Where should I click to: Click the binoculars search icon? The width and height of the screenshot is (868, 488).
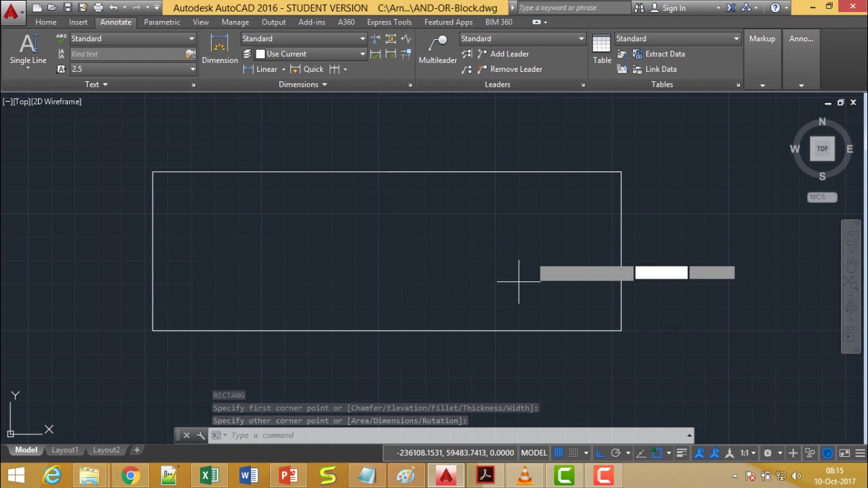[x=639, y=8]
